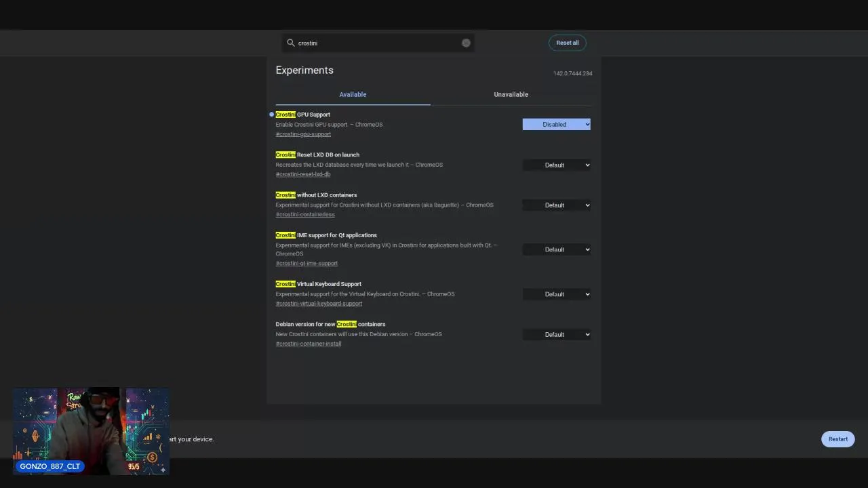Click the Crostini Reset LXD DB on launch title
Viewport: 868px width, 488px height.
coord(317,155)
